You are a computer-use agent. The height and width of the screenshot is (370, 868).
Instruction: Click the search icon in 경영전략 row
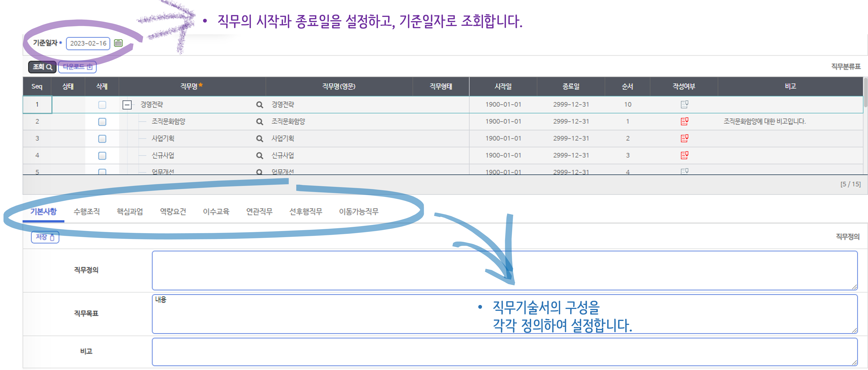pos(259,105)
